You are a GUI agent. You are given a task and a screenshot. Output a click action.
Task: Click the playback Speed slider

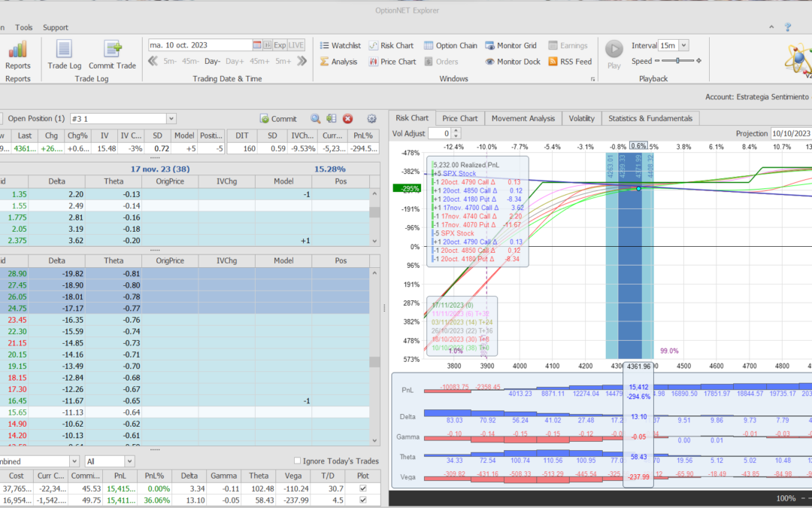pos(677,62)
